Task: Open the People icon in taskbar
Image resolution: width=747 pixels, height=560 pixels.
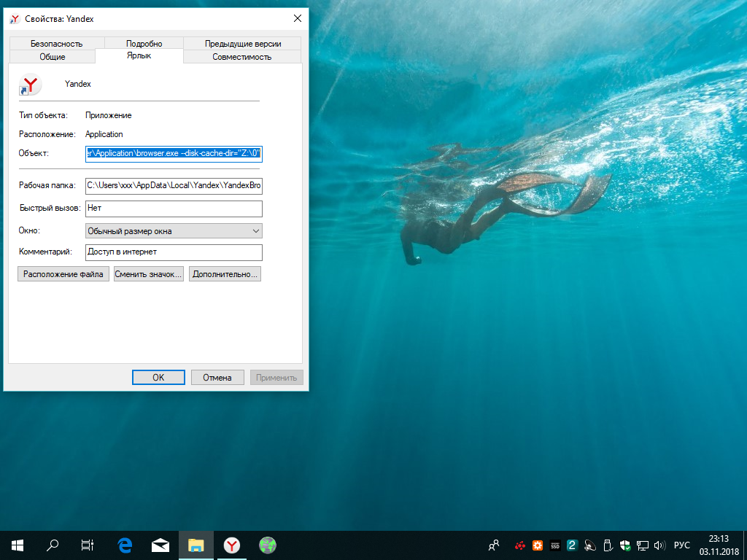Action: coord(494,545)
